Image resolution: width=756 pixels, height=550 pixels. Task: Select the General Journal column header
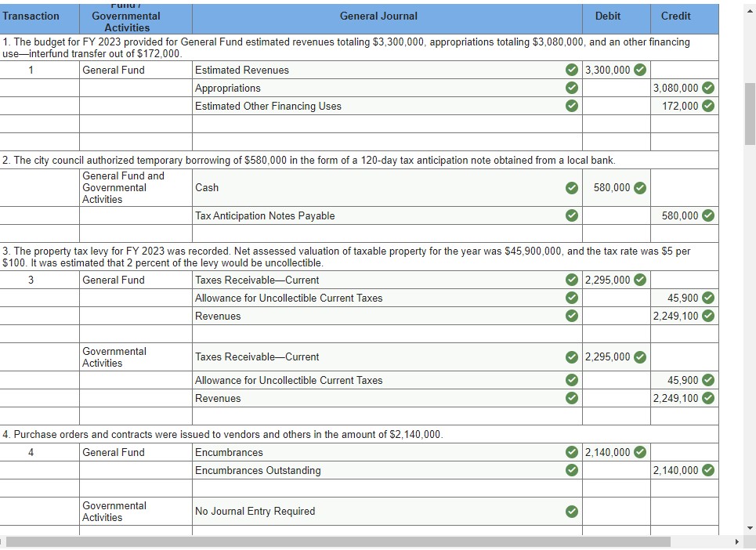[x=378, y=16]
